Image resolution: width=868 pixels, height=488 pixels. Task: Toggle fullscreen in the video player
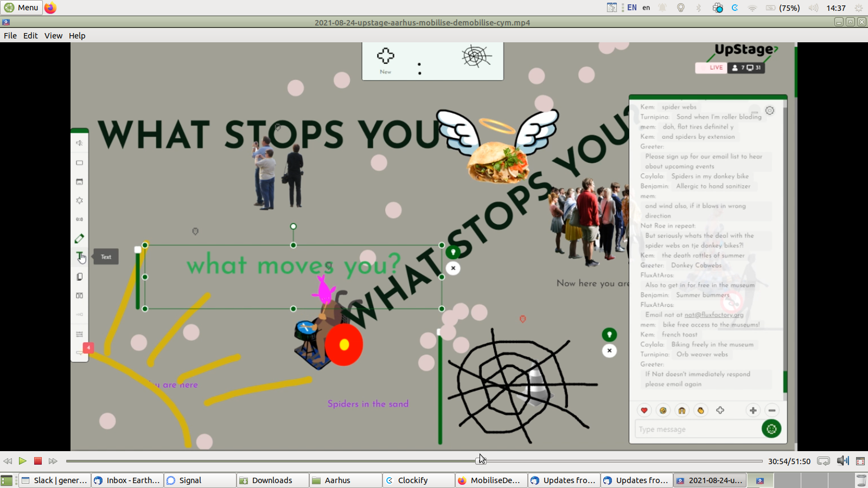pyautogui.click(x=860, y=461)
